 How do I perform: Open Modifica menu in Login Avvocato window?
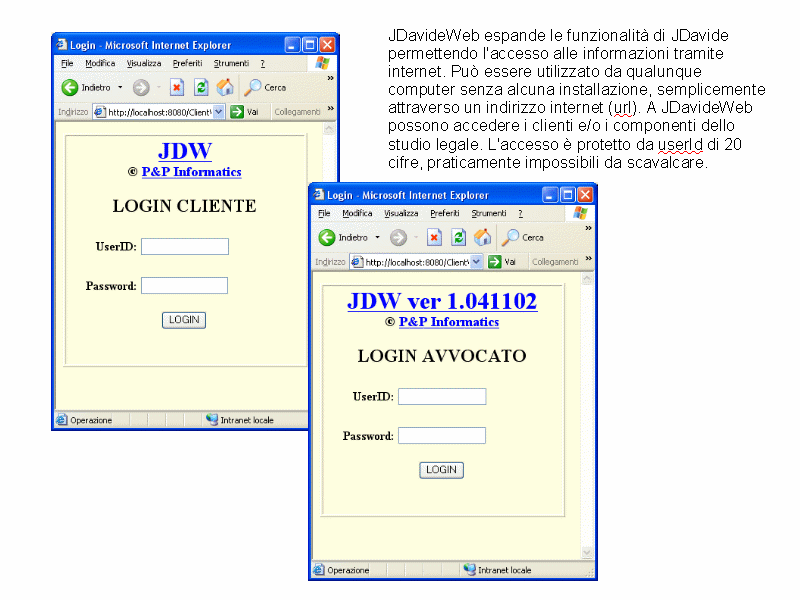[x=357, y=213]
